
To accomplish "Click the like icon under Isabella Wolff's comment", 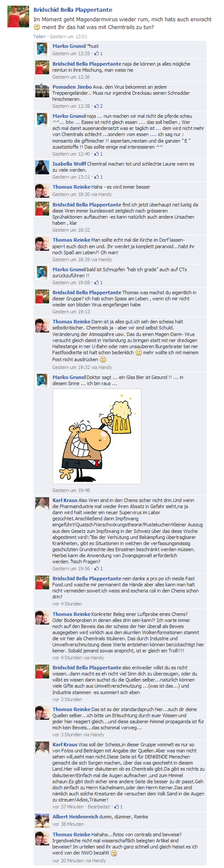I will pos(97,177).
